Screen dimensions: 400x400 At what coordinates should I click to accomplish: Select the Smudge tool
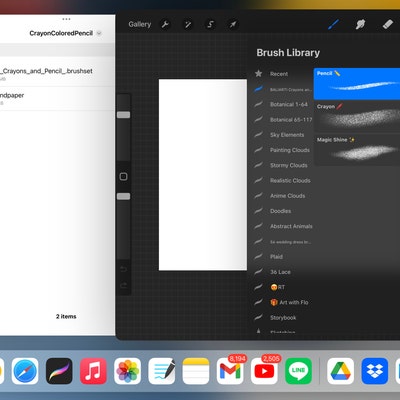(x=360, y=24)
